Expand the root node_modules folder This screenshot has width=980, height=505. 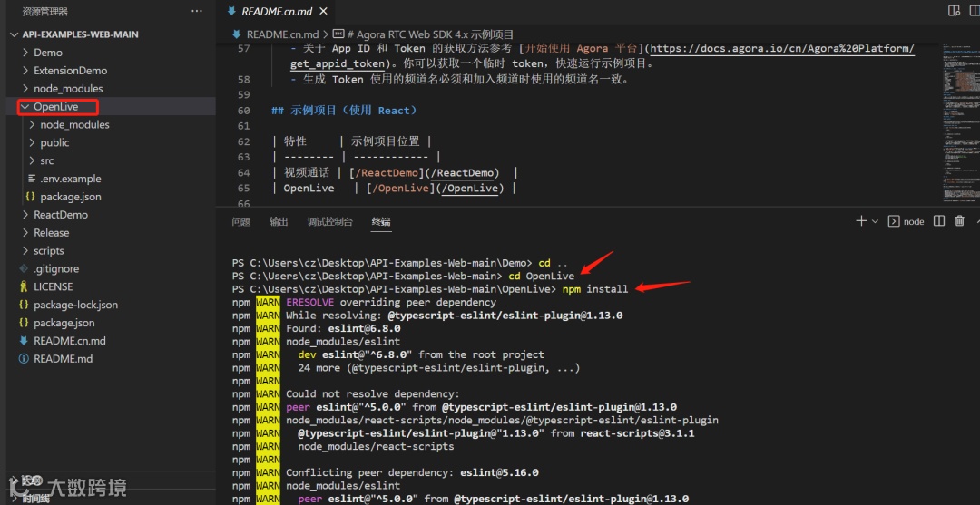pyautogui.click(x=68, y=89)
